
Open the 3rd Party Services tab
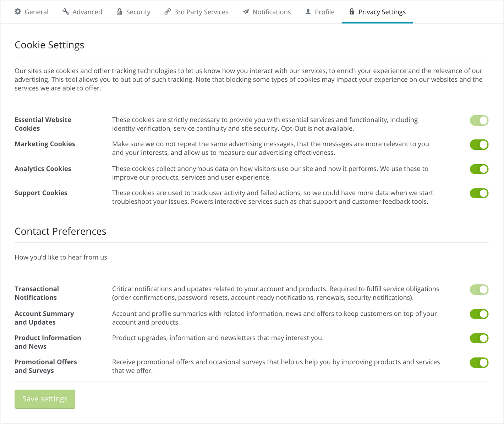coord(201,12)
